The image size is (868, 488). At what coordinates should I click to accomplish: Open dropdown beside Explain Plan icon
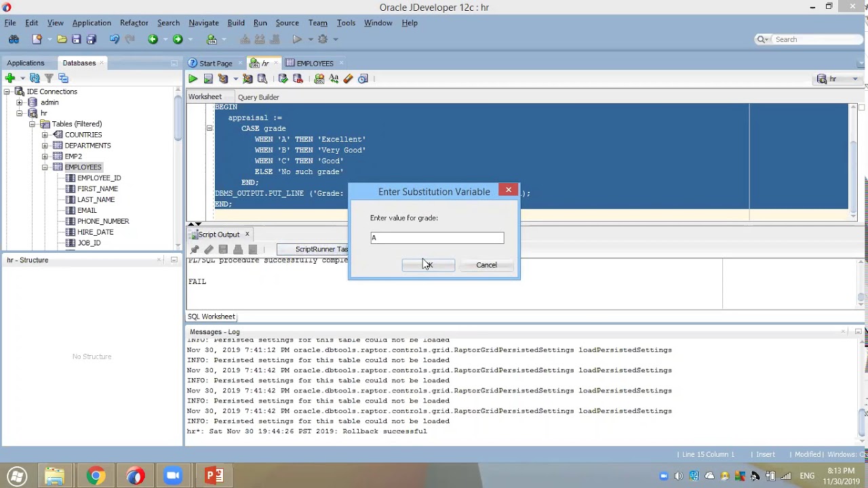point(235,79)
